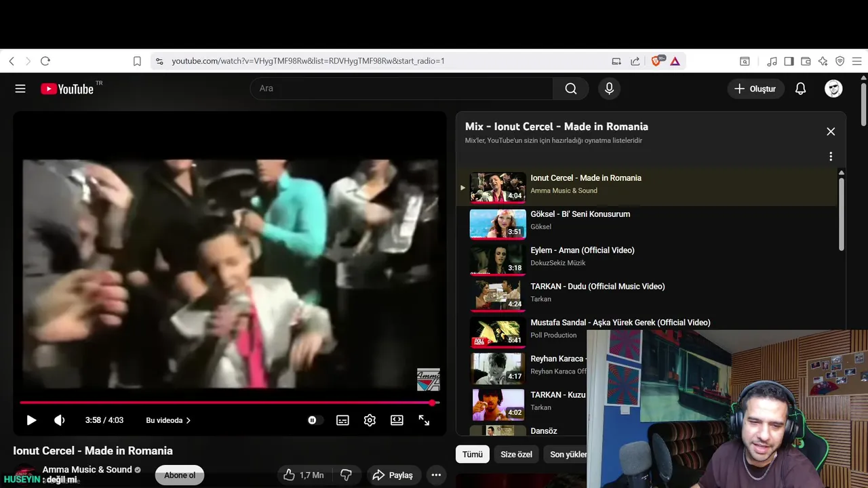Click the address bar URL
The height and width of the screenshot is (488, 868).
pos(309,61)
